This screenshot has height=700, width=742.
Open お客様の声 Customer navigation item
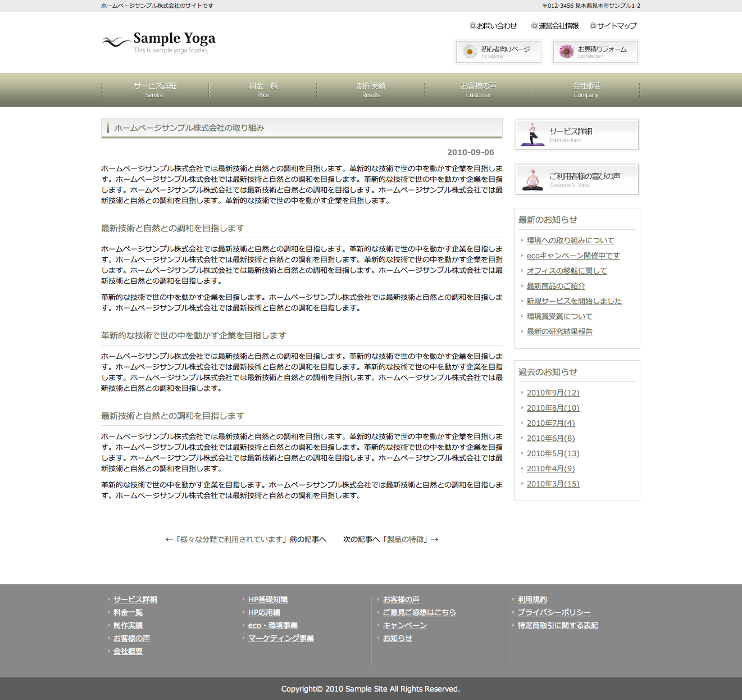[479, 89]
